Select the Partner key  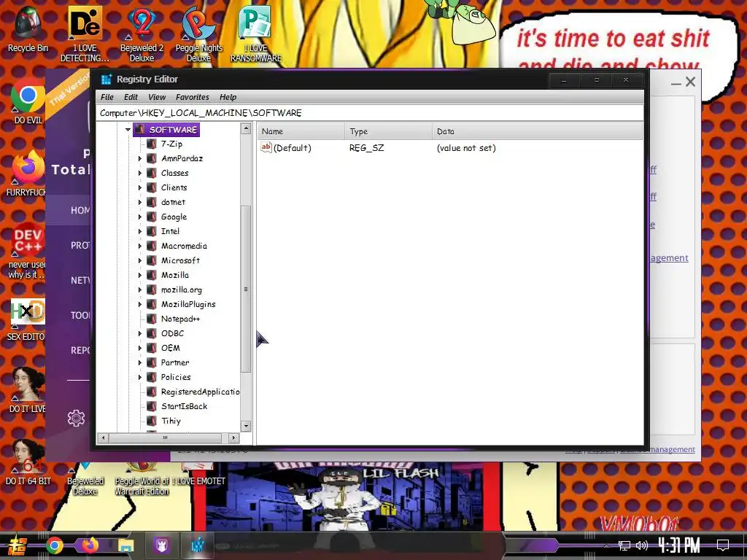point(175,363)
